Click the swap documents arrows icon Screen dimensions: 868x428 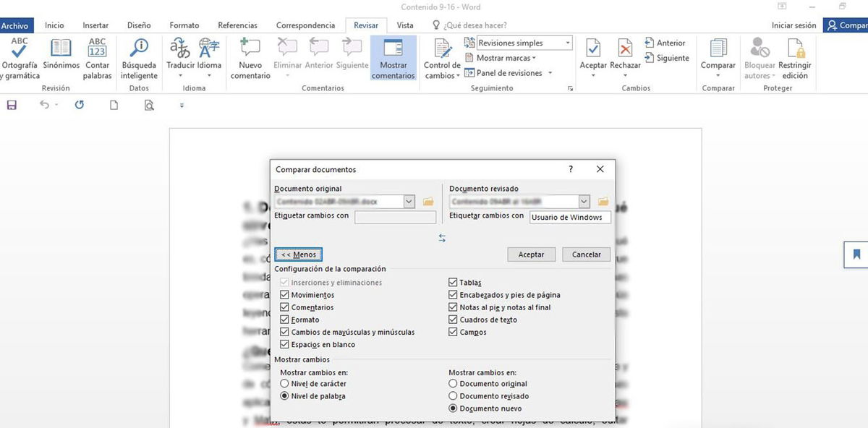click(443, 237)
